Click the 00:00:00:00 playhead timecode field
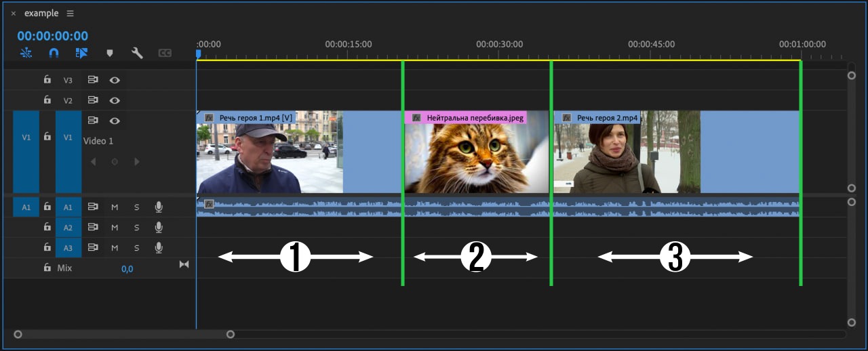Screen dimensions: 868x351 [53, 36]
